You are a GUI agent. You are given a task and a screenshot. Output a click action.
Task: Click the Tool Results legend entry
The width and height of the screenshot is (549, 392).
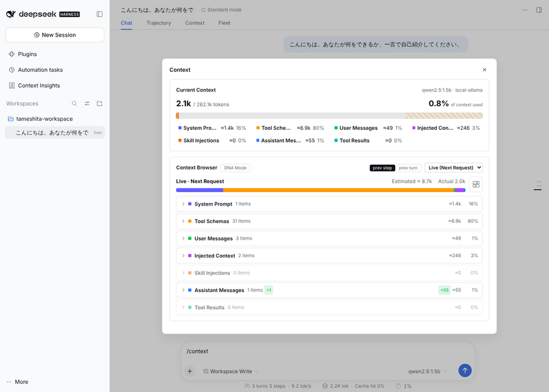368,141
